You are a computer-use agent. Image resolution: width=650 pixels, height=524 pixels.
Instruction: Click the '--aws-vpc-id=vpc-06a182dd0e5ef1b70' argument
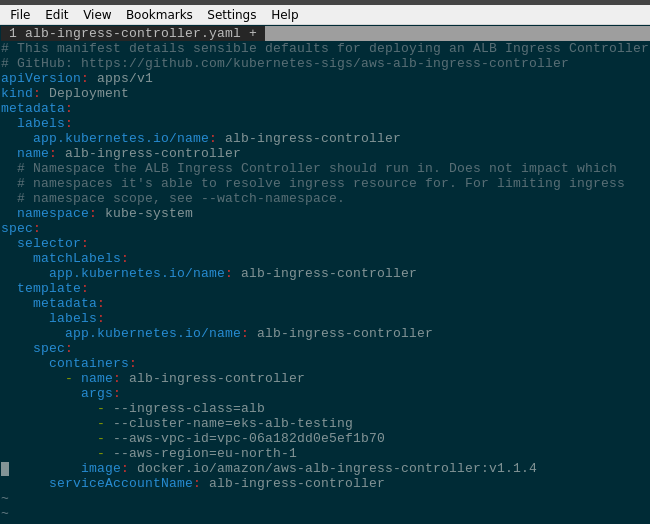249,438
